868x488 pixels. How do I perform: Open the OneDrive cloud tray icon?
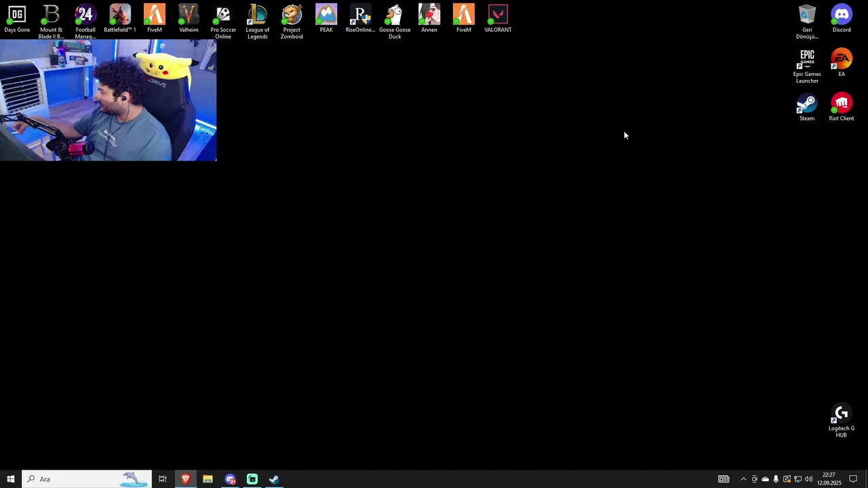click(765, 479)
